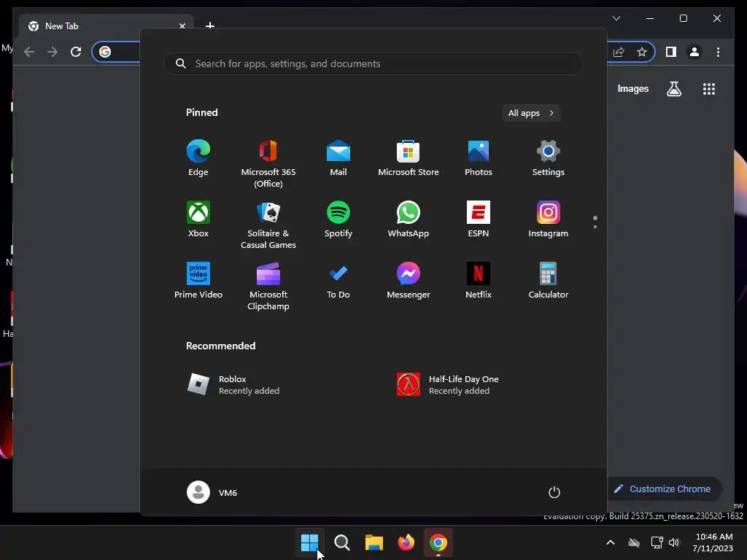Image resolution: width=747 pixels, height=560 pixels.
Task: Launch Microsoft 365 (Office)
Action: pos(268,164)
